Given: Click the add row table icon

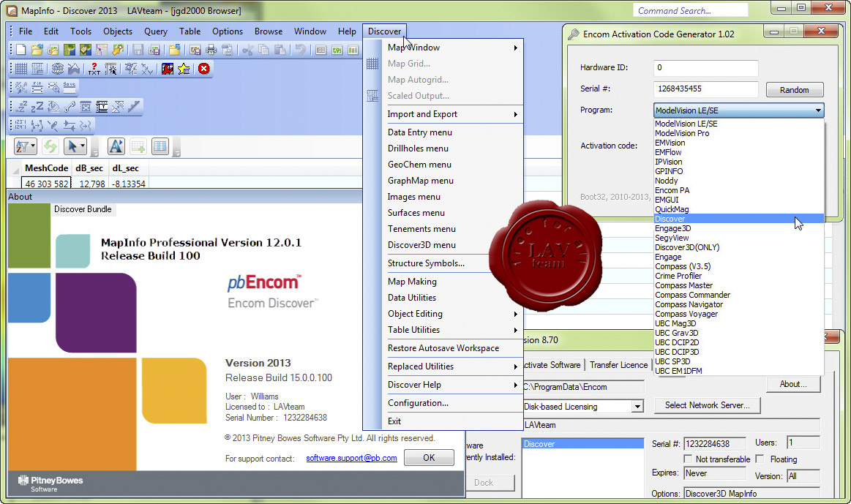Looking at the screenshot, I should tap(138, 146).
